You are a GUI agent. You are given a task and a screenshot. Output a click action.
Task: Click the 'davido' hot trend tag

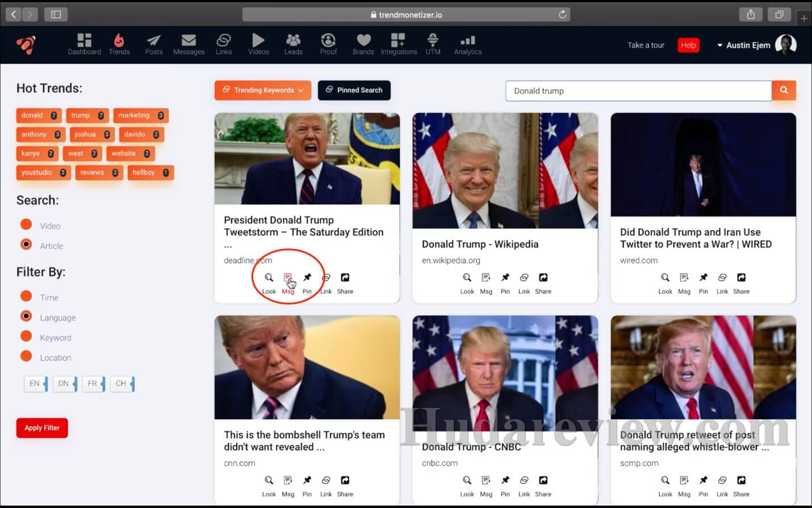click(x=141, y=135)
